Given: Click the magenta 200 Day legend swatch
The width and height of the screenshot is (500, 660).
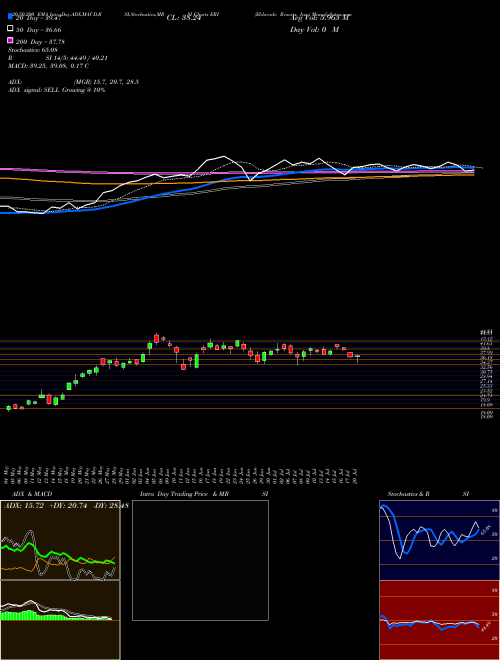Looking at the screenshot, I should point(10,40).
